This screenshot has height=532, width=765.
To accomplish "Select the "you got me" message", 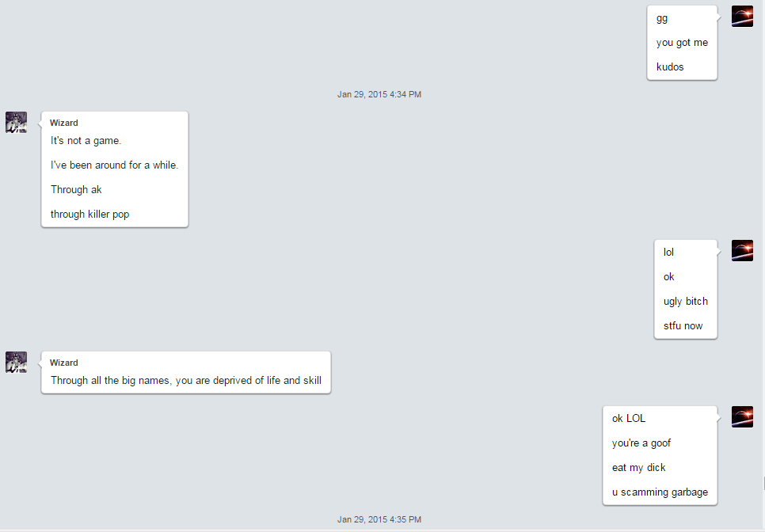I will point(682,43).
